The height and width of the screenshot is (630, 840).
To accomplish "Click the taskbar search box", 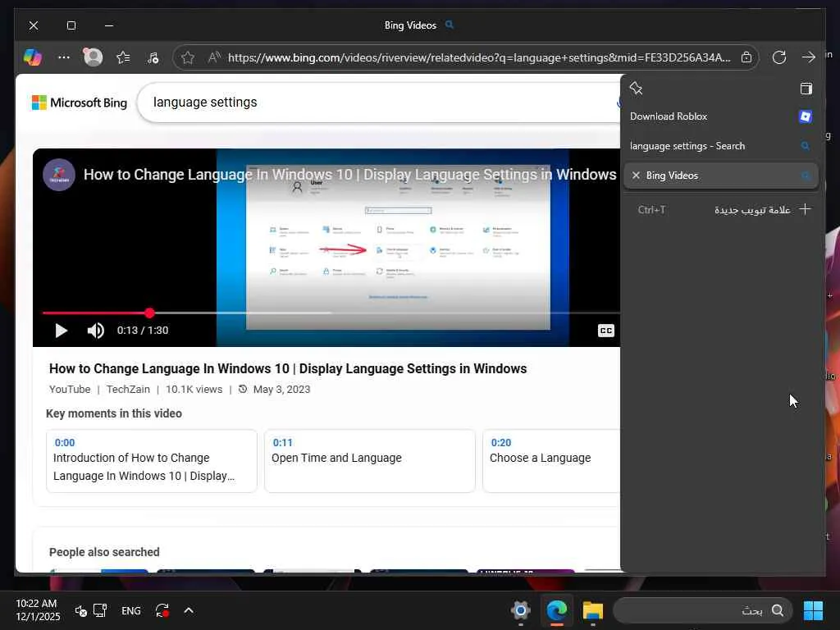I will click(702, 610).
